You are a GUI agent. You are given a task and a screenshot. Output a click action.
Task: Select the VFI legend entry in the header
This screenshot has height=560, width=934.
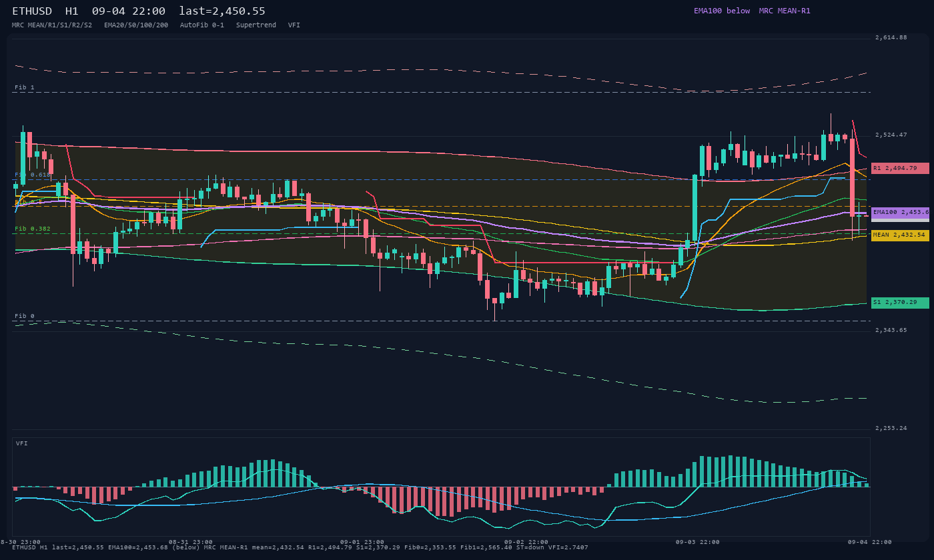[x=294, y=25]
